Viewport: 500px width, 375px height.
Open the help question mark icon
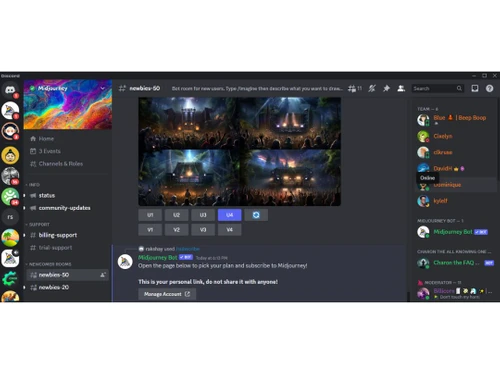(x=489, y=88)
